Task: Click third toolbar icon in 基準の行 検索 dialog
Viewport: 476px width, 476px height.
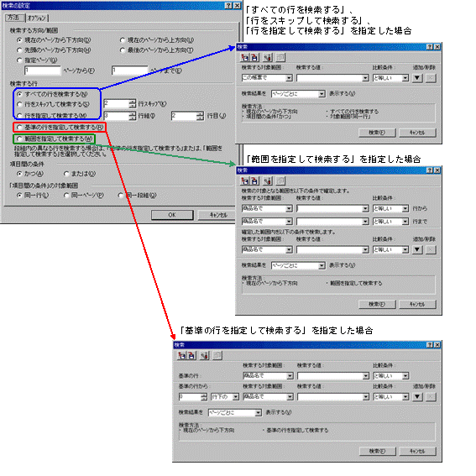Action: pos(205,355)
